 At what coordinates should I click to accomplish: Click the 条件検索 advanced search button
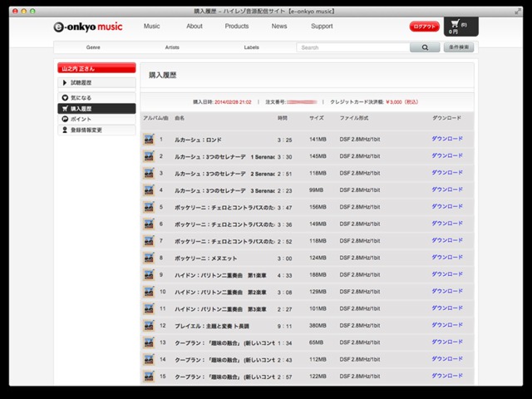[459, 48]
